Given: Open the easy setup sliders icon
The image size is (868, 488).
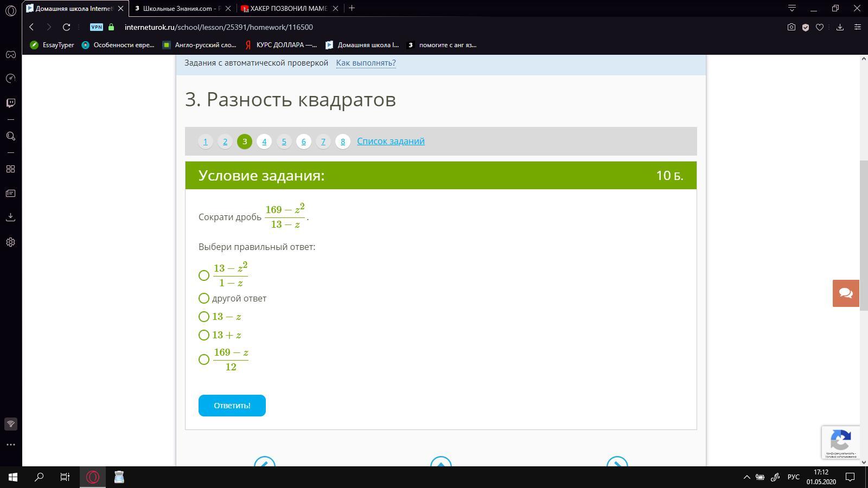Looking at the screenshot, I should point(858,27).
